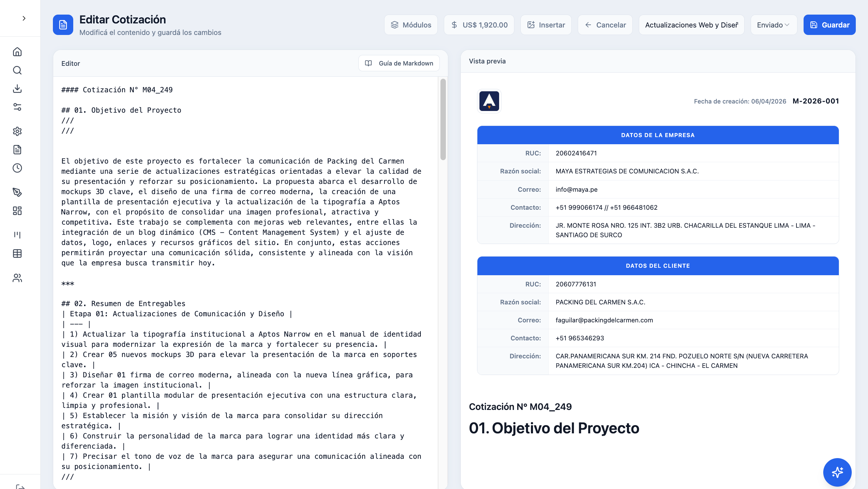Click the +51 999066174 // +51 966481062 contact
The image size is (868, 489).
coord(606,207)
